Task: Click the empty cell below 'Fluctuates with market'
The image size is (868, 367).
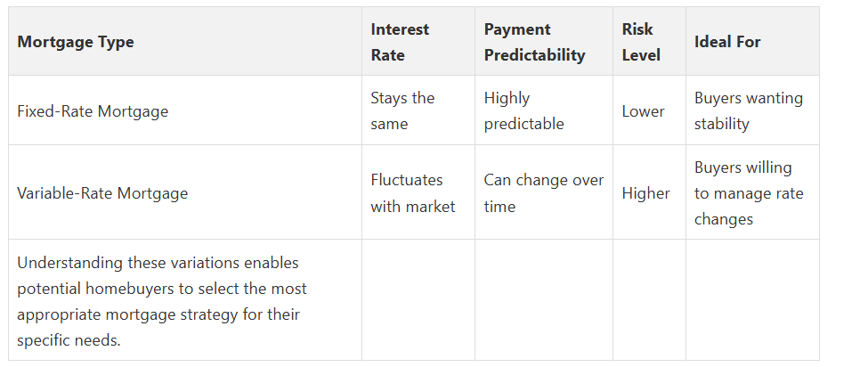Action: pyautogui.click(x=418, y=300)
